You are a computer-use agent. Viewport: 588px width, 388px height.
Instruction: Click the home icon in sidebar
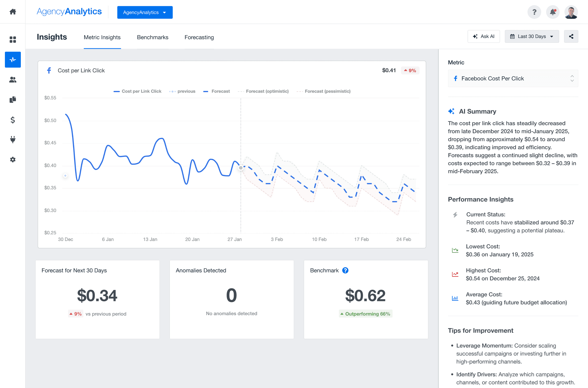click(13, 12)
